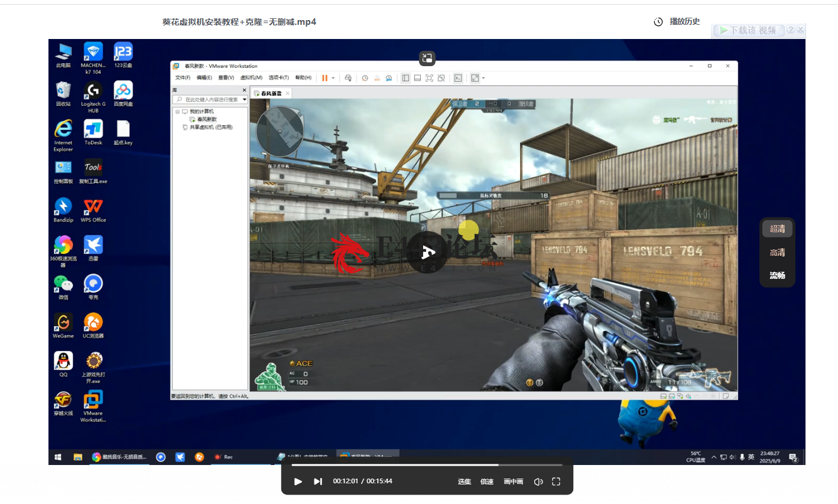Open 微信 WeChat desktop icon
This screenshot has height=504, width=838.
click(63, 288)
